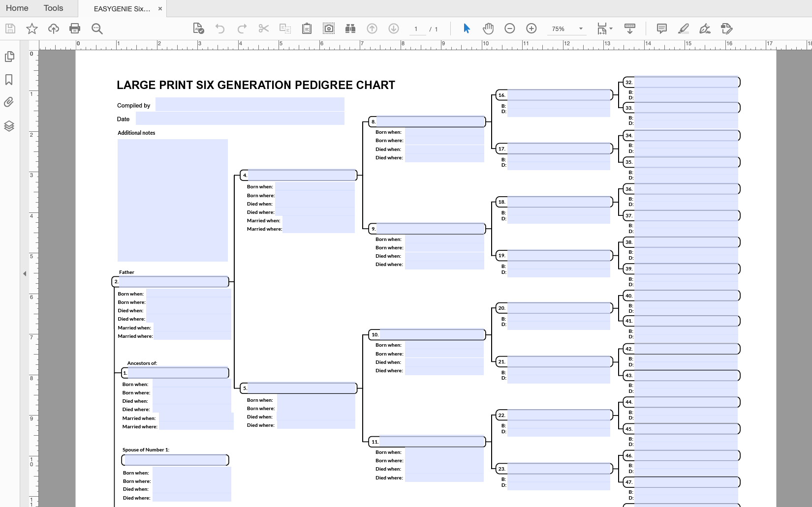Upload file to cloud storage

coord(53,29)
